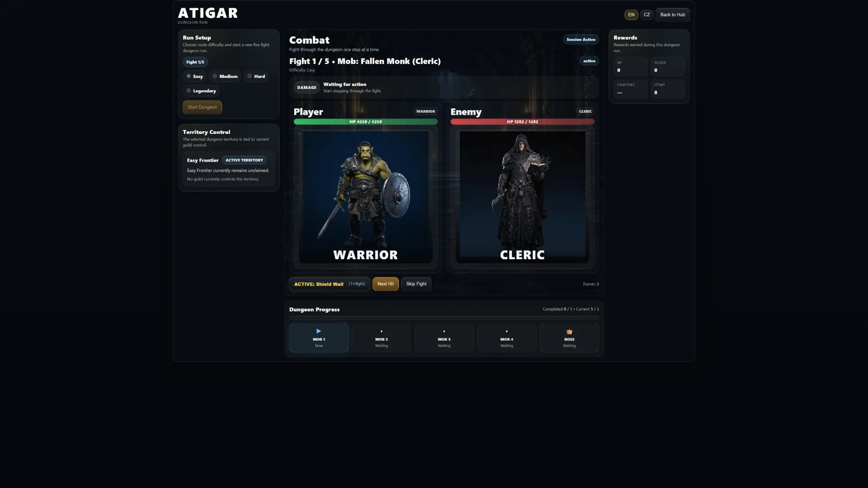The width and height of the screenshot is (868, 488).
Task: Go Back to Hub
Action: [x=672, y=15]
